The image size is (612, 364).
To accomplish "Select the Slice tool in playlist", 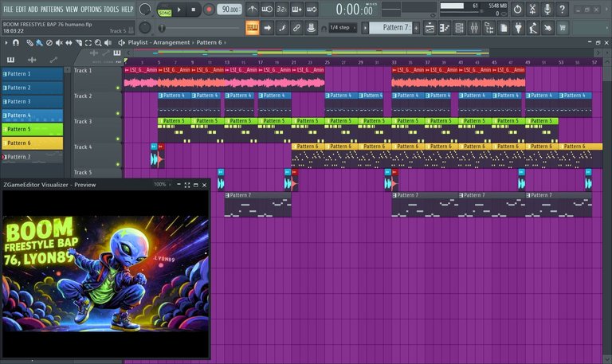I will pyautogui.click(x=78, y=42).
